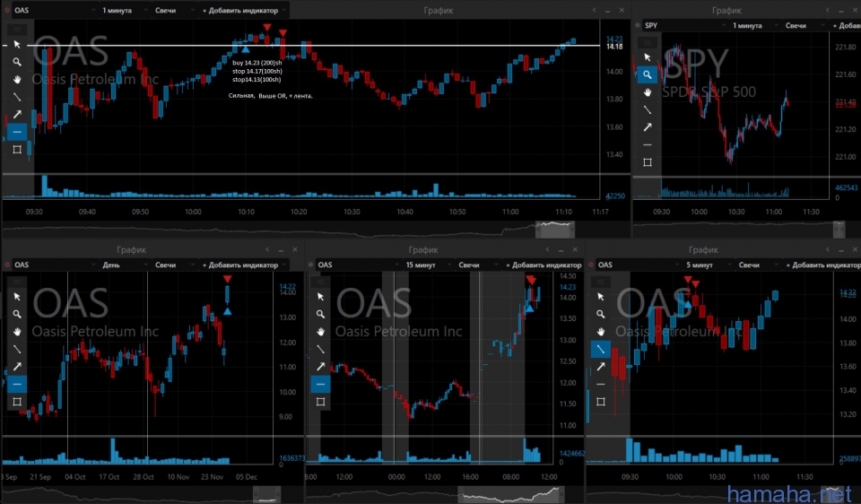
Task: Select the horizontal line tool in OAS 1-minute chart
Action: [x=17, y=132]
